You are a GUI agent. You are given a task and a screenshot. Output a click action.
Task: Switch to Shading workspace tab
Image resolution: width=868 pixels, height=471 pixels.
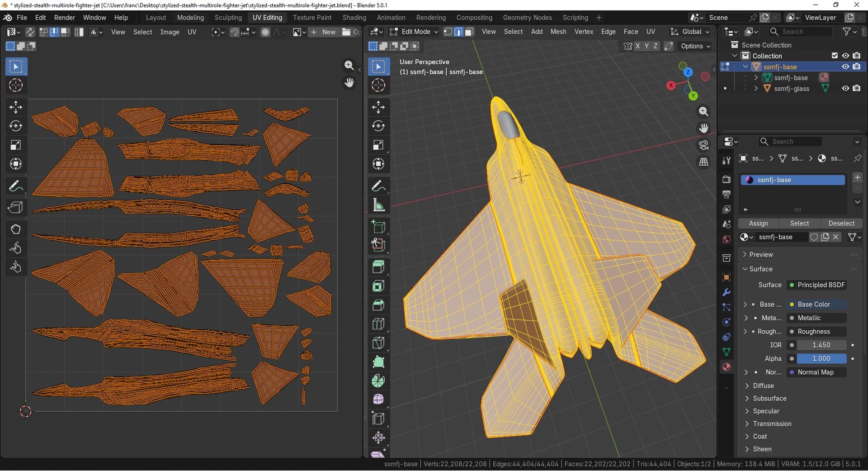pos(354,18)
